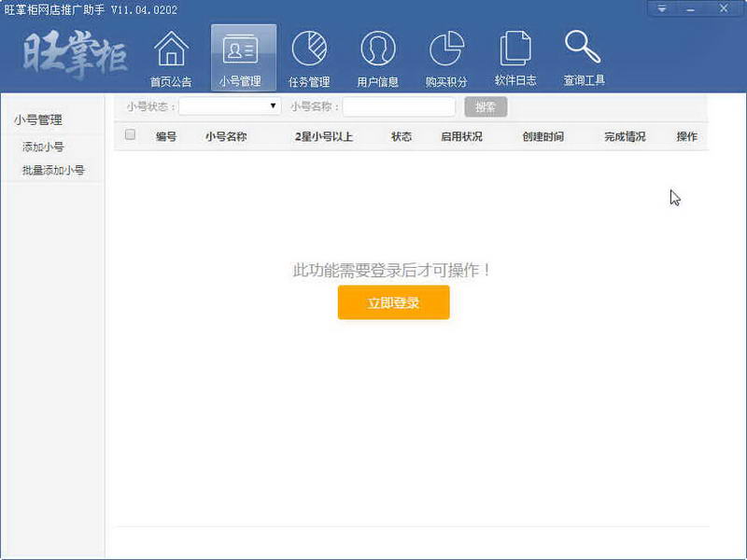Open 添加小号 in the sidebar
Image resolution: width=747 pixels, height=560 pixels.
pyautogui.click(x=43, y=147)
